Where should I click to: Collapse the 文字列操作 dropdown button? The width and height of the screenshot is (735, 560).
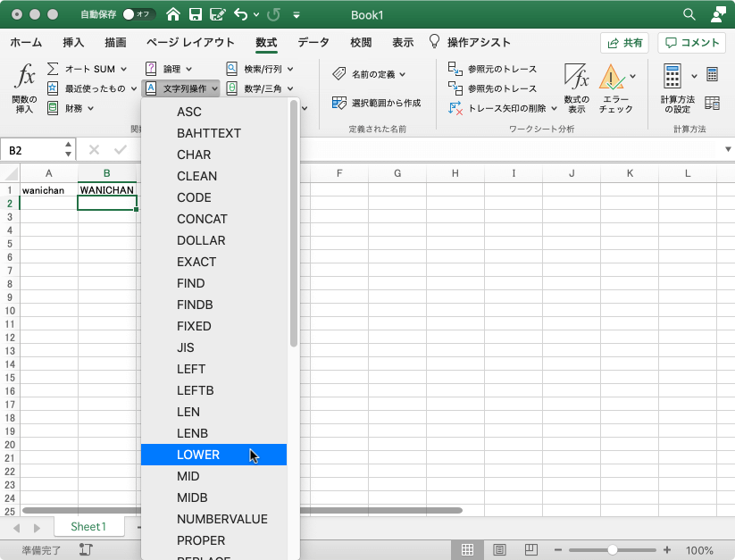click(x=180, y=88)
